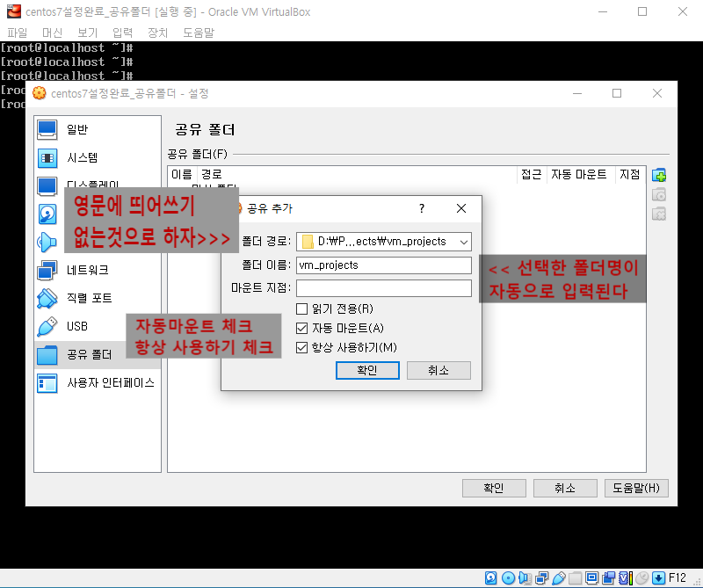The height and width of the screenshot is (588, 703).
Task: Click recording icon in status bar
Action: 609,577
